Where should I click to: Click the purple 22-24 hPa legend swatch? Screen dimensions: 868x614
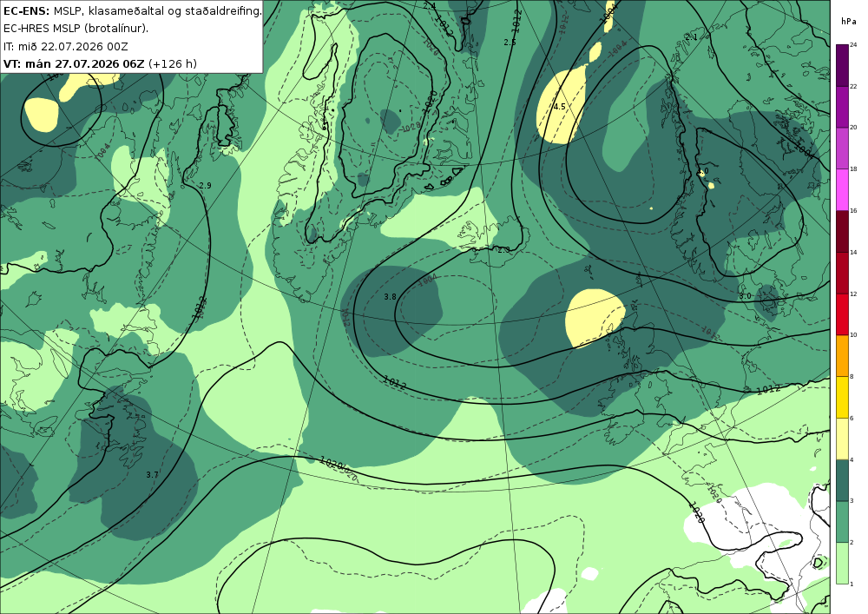pos(842,65)
